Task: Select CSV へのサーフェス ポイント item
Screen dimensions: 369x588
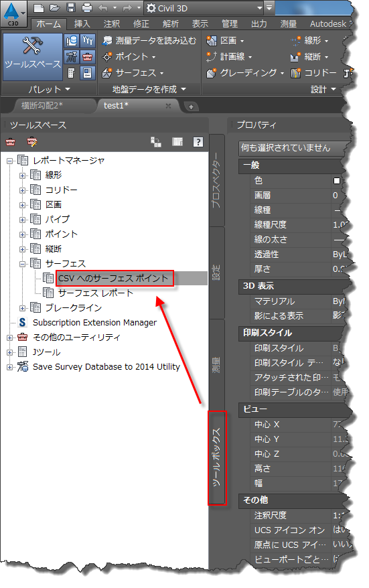Action: point(114,278)
